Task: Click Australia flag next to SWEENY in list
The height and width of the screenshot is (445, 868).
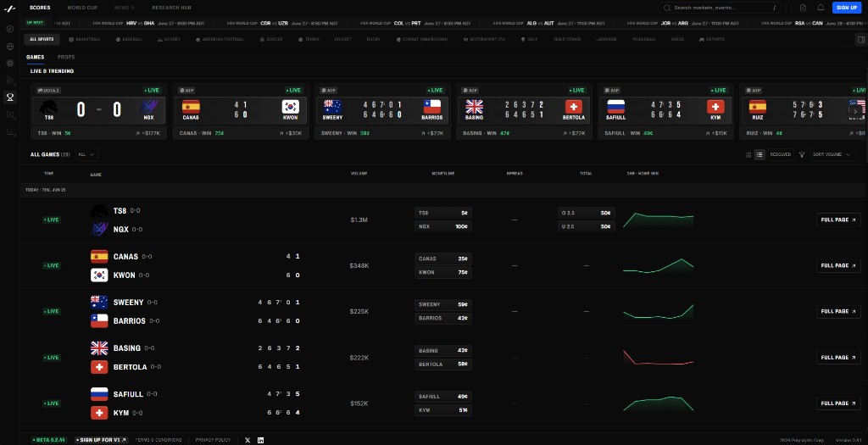Action: tap(99, 303)
